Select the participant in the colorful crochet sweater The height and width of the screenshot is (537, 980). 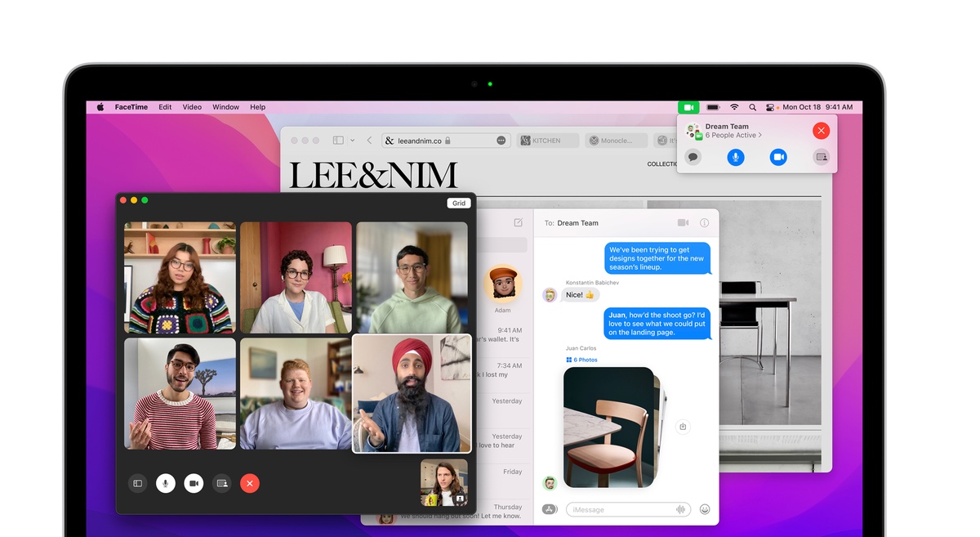click(180, 278)
